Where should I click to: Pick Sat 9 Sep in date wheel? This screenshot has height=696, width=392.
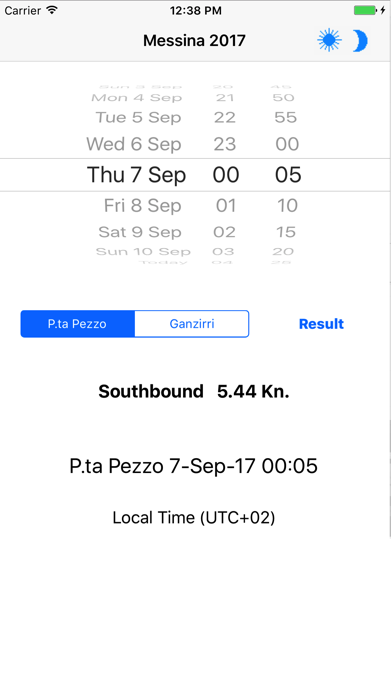140,232
